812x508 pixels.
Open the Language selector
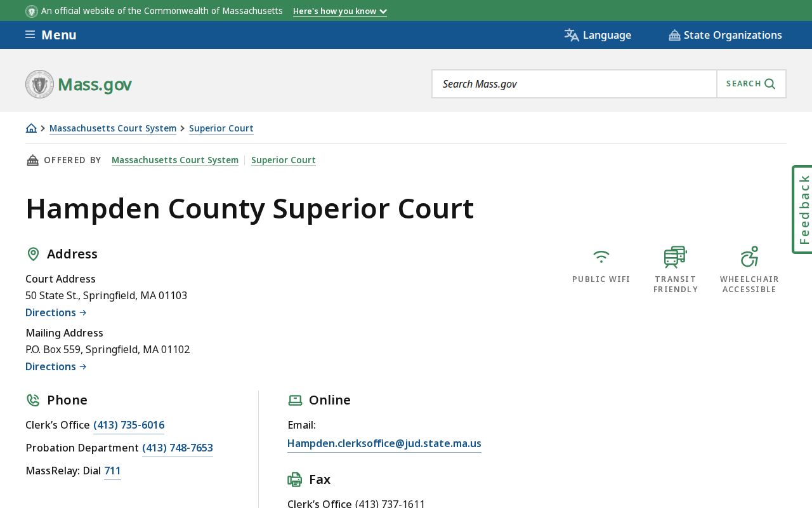pos(598,35)
